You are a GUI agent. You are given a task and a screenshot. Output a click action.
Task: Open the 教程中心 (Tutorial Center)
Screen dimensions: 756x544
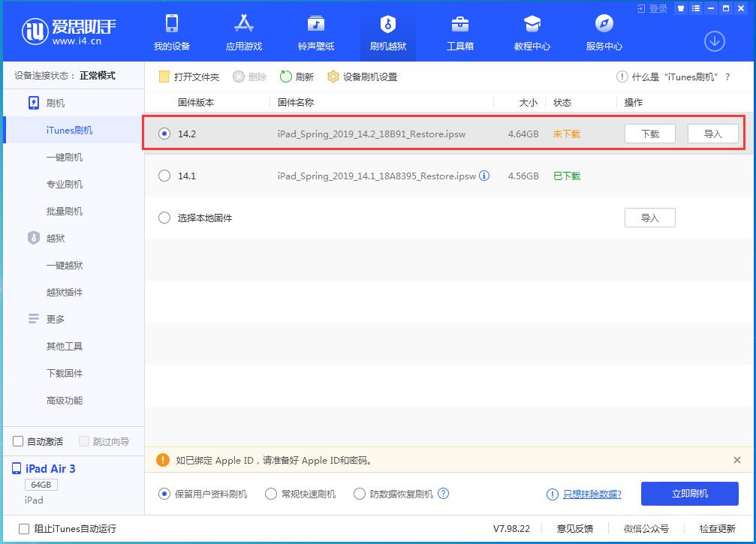click(531, 32)
